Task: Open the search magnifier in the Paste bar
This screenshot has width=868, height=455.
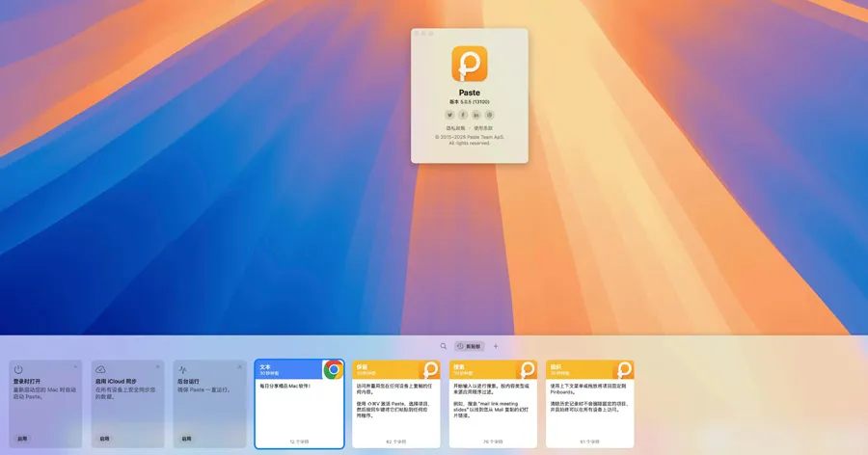Action: point(444,346)
